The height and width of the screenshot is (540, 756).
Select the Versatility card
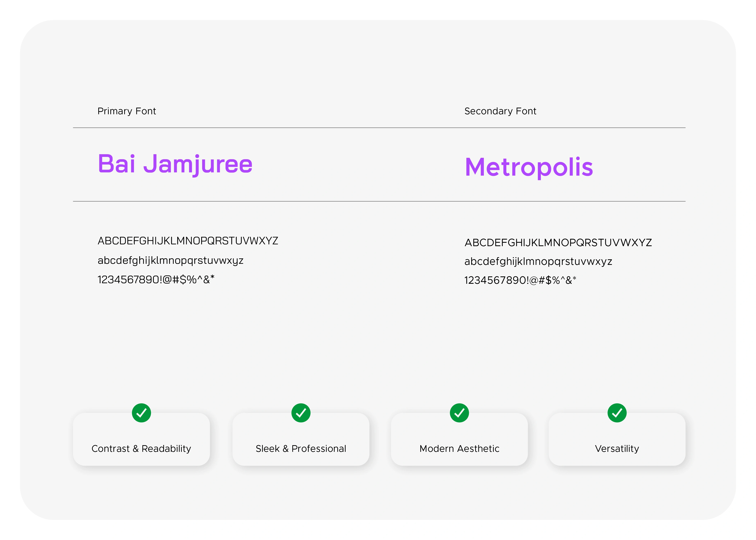point(617,439)
